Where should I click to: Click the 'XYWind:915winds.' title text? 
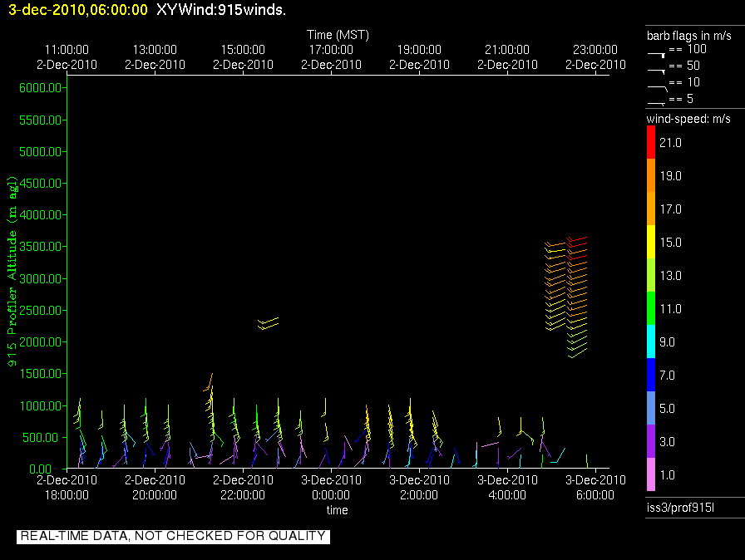point(221,10)
